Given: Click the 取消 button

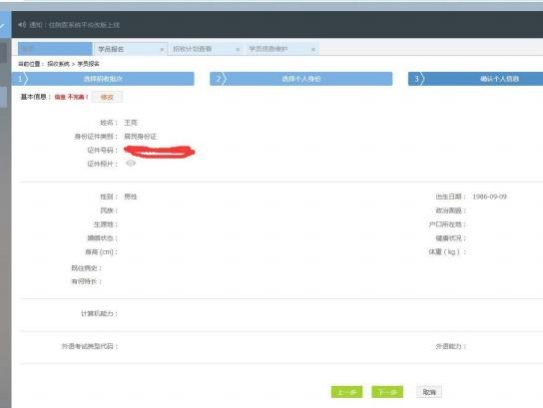Looking at the screenshot, I should point(429,392).
